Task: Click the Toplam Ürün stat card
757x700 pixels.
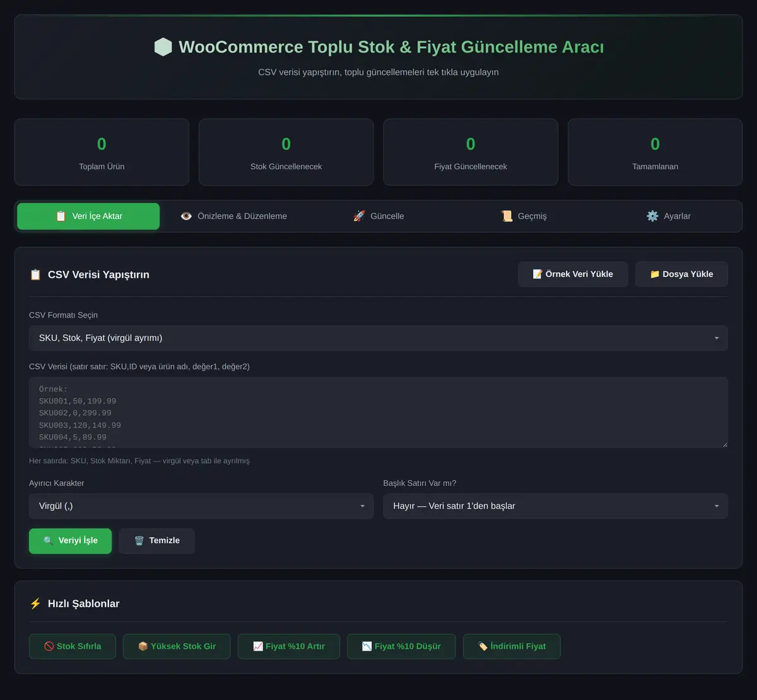Action: coord(102,152)
